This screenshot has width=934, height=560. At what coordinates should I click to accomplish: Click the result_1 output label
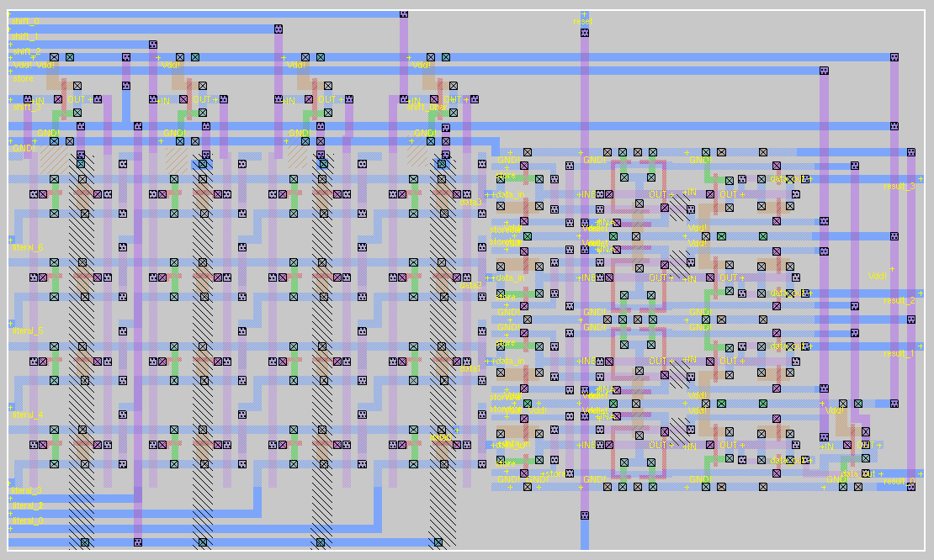coord(899,353)
